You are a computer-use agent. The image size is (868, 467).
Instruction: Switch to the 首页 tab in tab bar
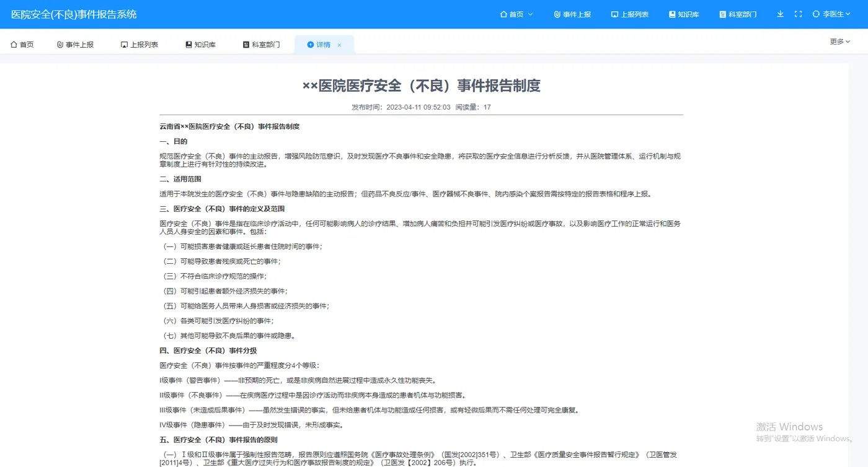click(22, 45)
